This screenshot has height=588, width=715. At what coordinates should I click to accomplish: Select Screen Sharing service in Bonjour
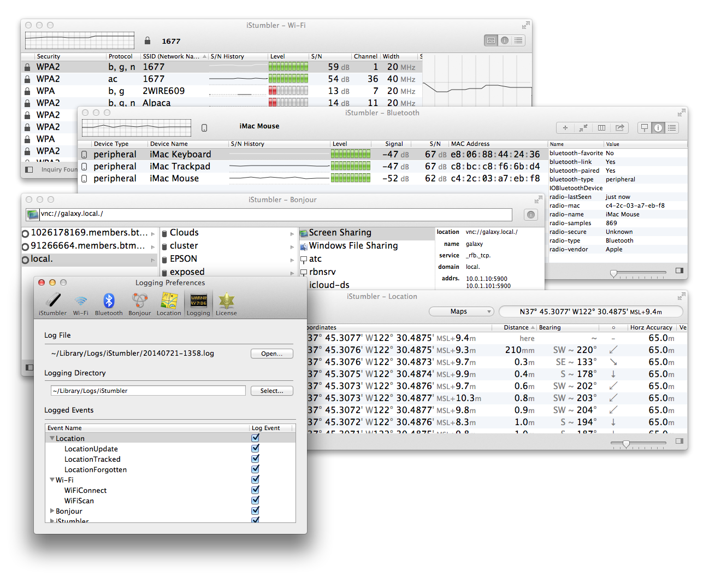pos(367,233)
